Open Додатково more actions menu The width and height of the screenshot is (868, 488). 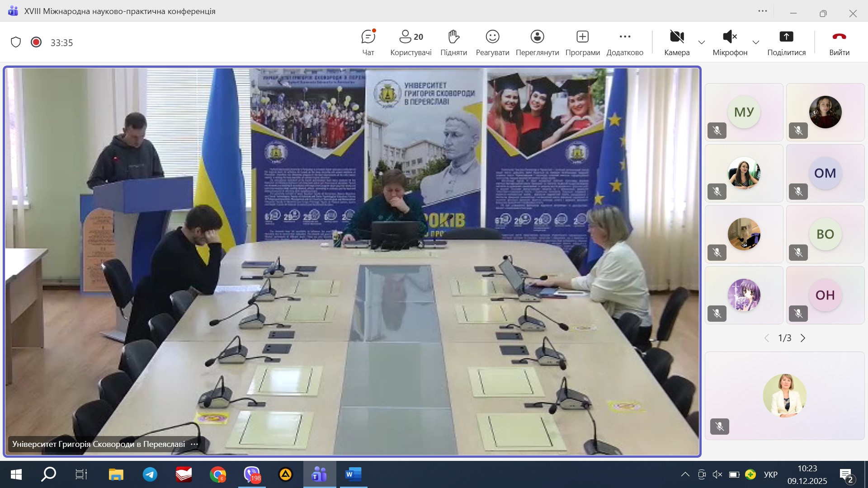625,42
